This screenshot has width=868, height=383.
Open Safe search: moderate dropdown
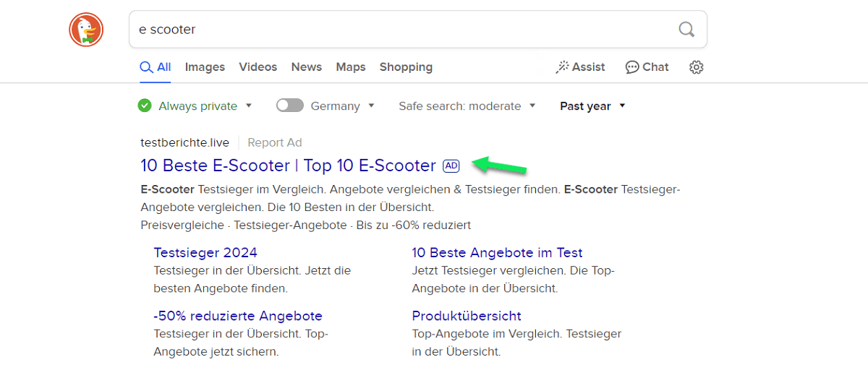tap(467, 106)
